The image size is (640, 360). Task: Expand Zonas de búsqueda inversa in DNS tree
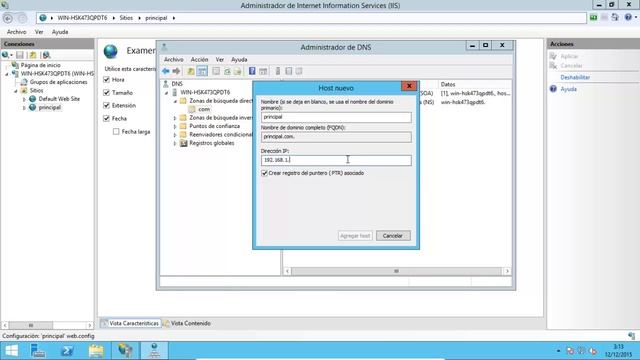pyautogui.click(x=175, y=118)
